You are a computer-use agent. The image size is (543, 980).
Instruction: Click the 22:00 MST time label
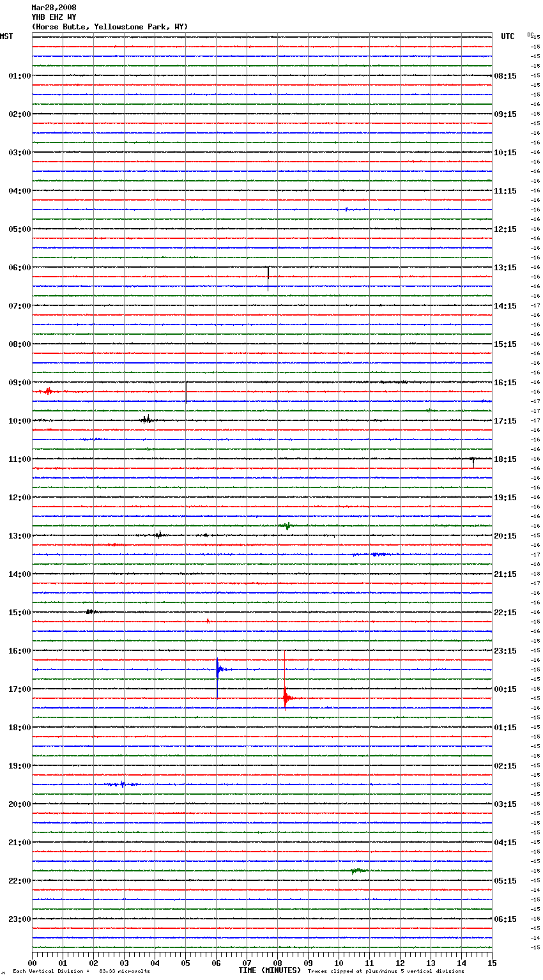[20, 881]
